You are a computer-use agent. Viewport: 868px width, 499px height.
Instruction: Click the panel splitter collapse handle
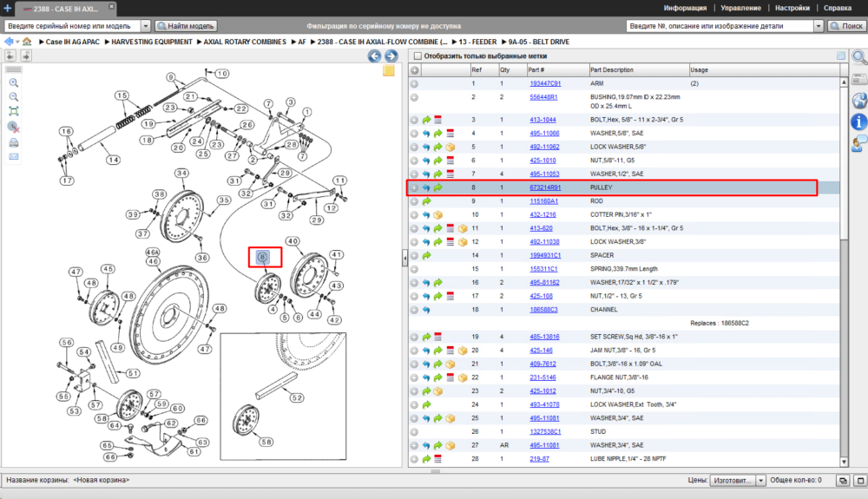pyautogui.click(x=404, y=258)
